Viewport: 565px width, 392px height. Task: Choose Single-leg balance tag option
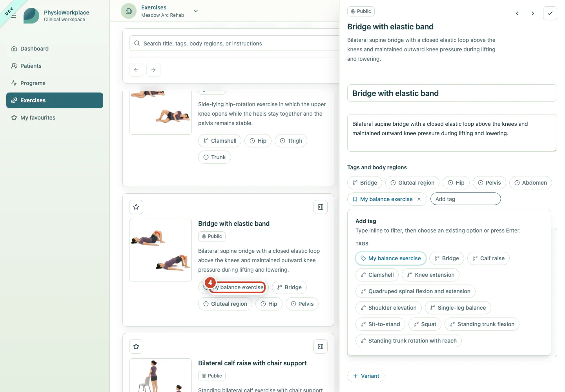click(x=458, y=308)
